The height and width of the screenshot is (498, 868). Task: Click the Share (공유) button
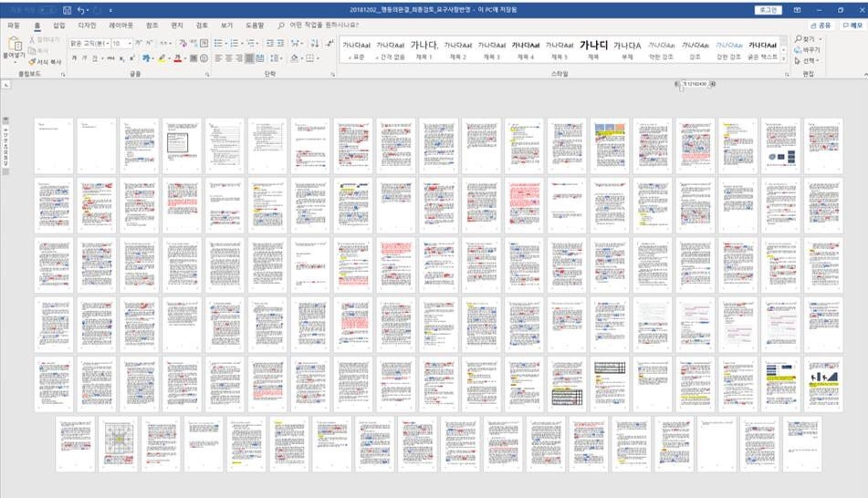click(x=821, y=26)
